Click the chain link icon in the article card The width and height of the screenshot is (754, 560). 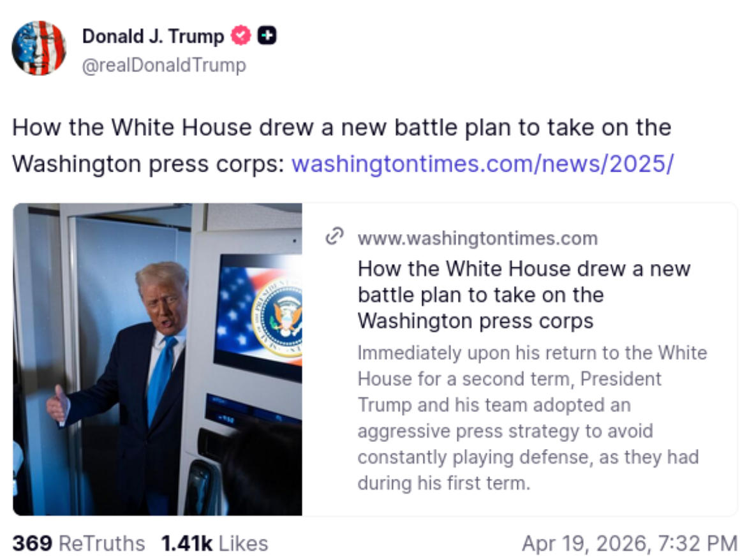click(x=334, y=236)
